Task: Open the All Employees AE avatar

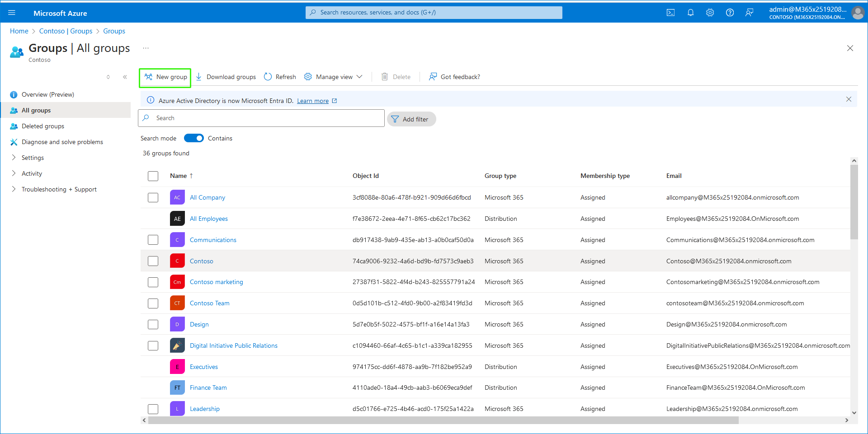Action: (x=177, y=219)
